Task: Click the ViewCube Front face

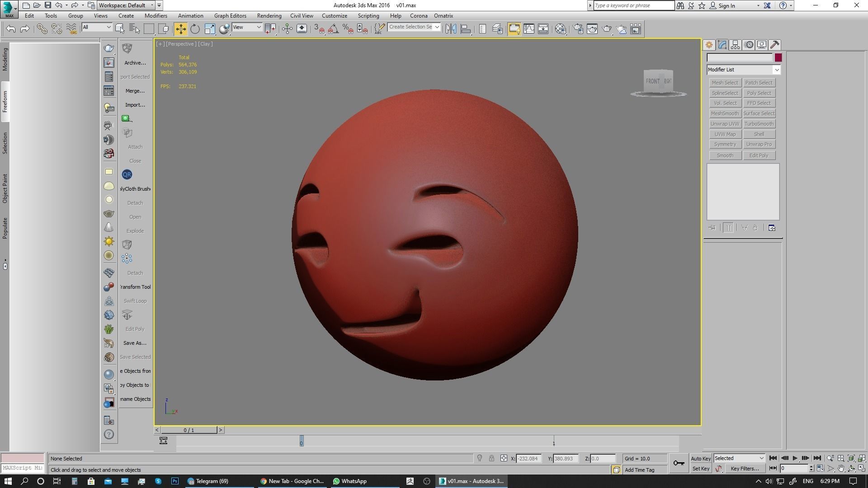Action: click(653, 81)
